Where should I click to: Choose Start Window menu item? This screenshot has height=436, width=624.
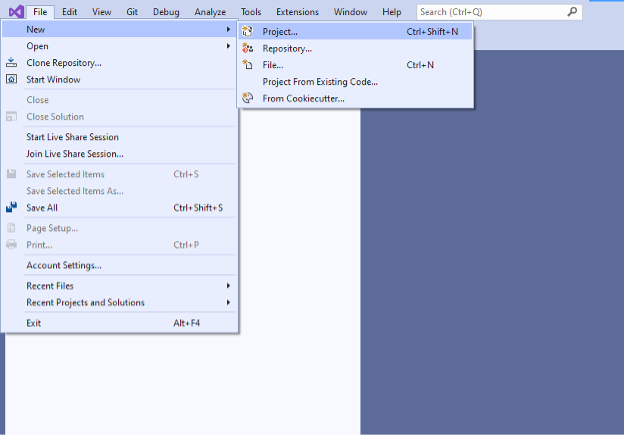(x=119, y=80)
